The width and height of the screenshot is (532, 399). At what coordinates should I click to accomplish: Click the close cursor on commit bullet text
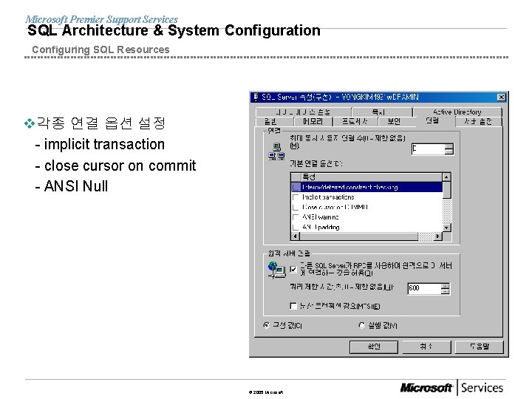tap(120, 166)
